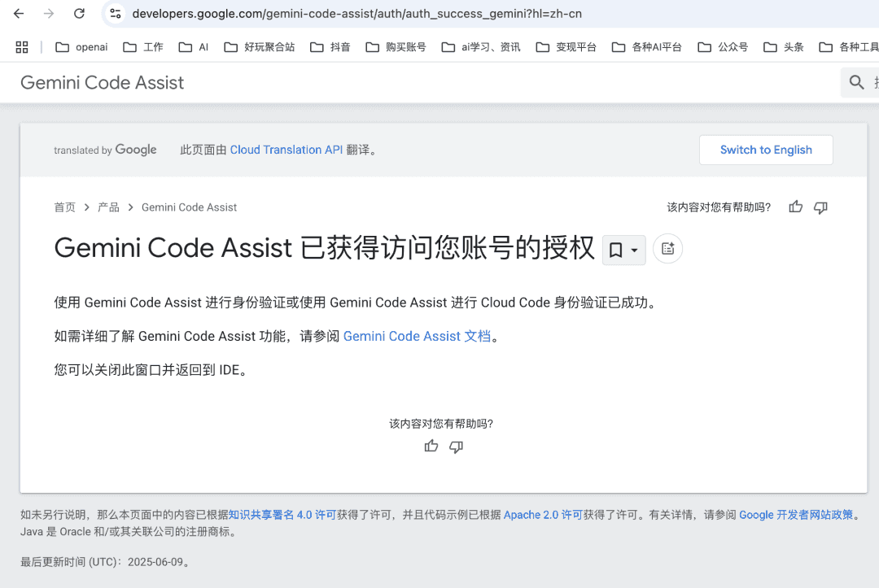The image size is (879, 588).
Task: Click the Switch to English button
Action: (766, 150)
